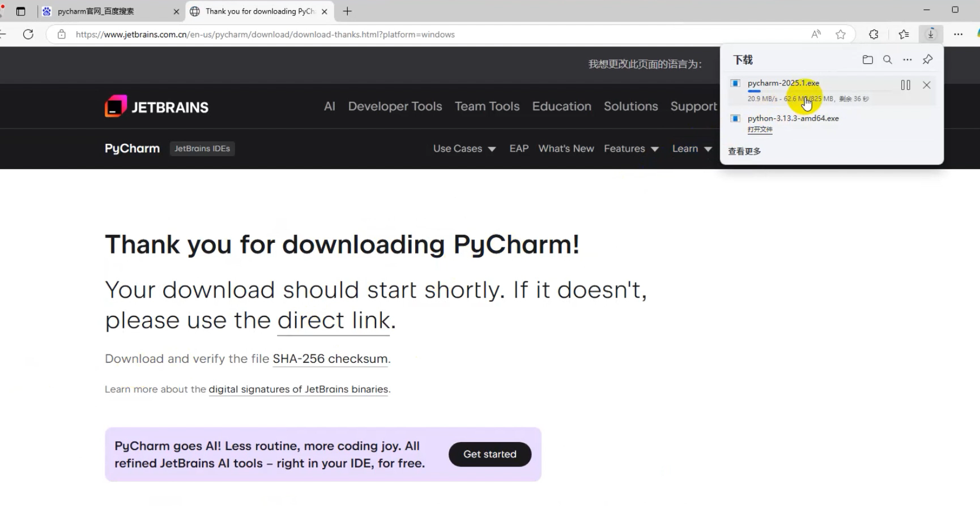Image resolution: width=980 pixels, height=506 pixels.
Task: Select Thank you for downloading PyCharm tab
Action: click(x=260, y=11)
